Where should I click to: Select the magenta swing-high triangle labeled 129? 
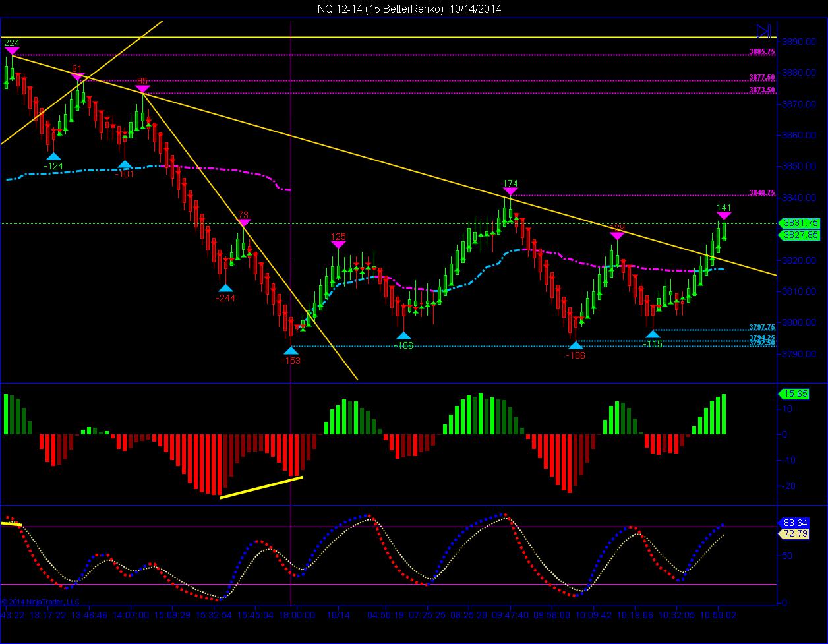coord(617,235)
